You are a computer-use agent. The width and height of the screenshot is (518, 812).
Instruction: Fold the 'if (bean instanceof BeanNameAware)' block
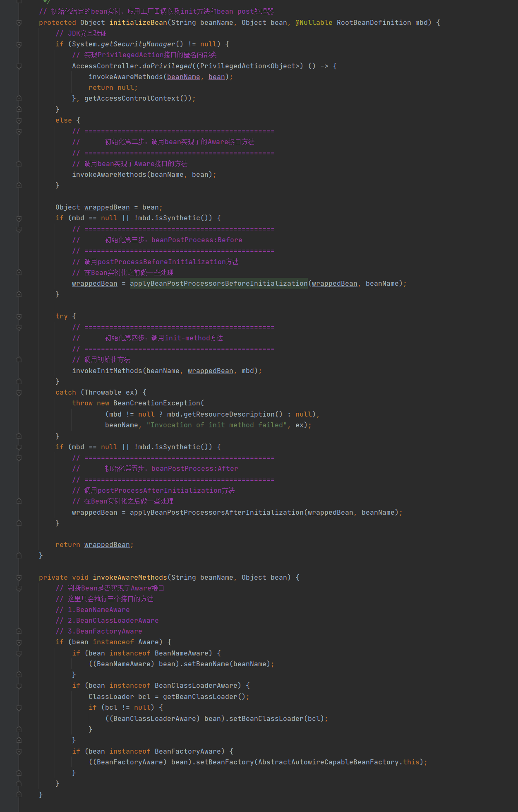pos(19,653)
